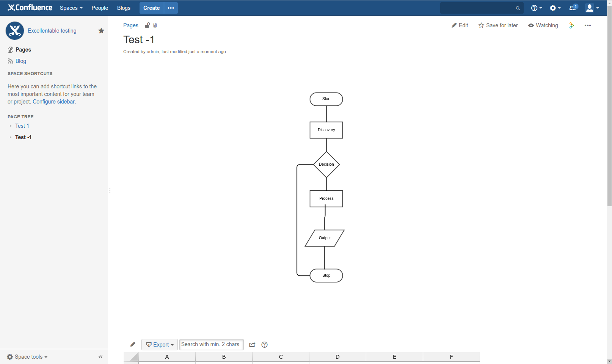Click the pencil edit icon on the spreadsheet toolbar
612x364 pixels.
tap(132, 344)
